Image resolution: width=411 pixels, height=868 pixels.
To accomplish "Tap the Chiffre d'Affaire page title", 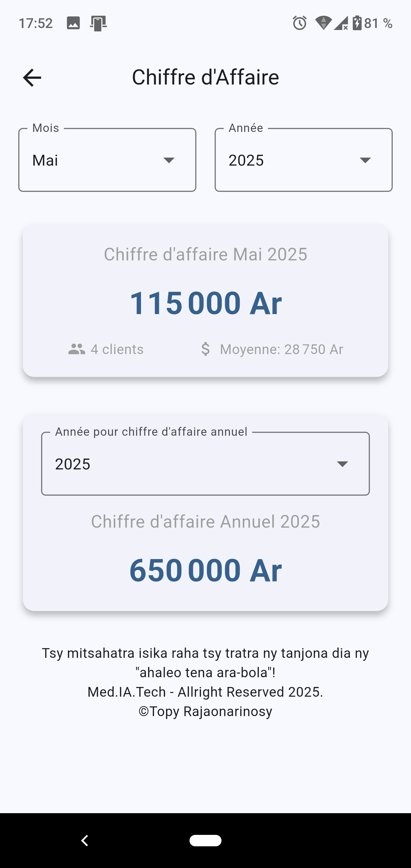I will point(205,77).
